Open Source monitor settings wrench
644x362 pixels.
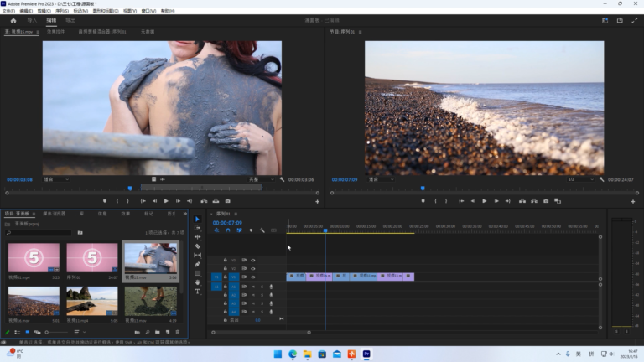click(282, 180)
